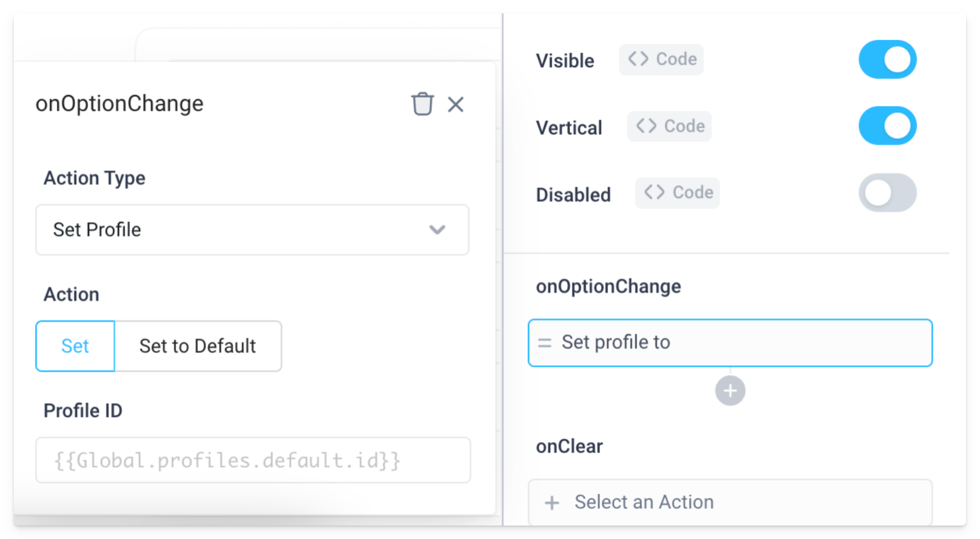The width and height of the screenshot is (980, 539).
Task: Close the onOptionChange editor with the X icon
Action: click(456, 104)
